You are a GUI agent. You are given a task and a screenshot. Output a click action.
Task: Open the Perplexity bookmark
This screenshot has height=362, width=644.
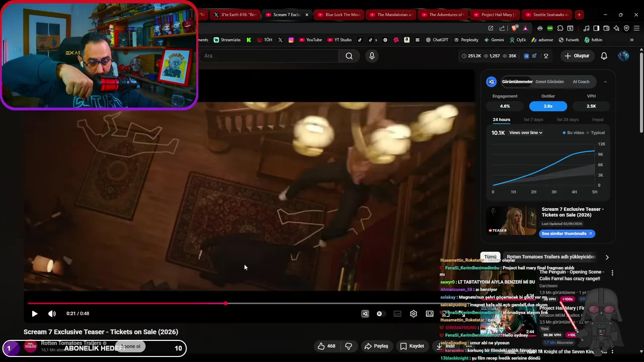coord(466,40)
